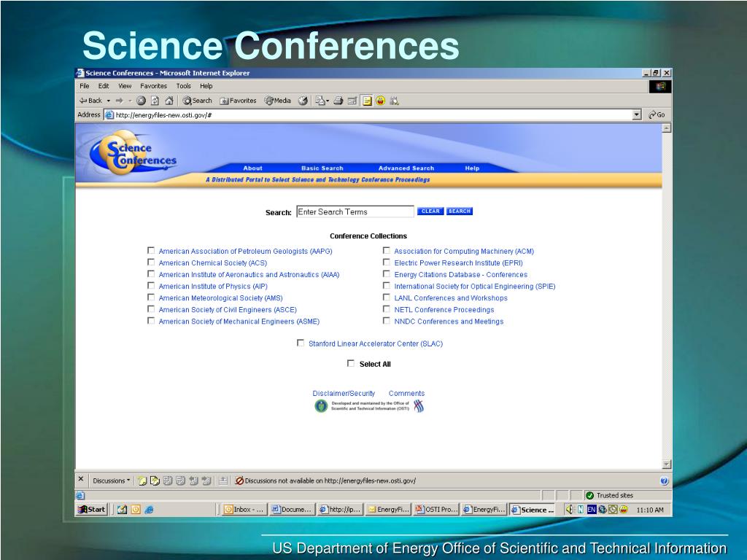Screen dimensions: 747x560
Task: Open the File menu
Action: (85, 86)
